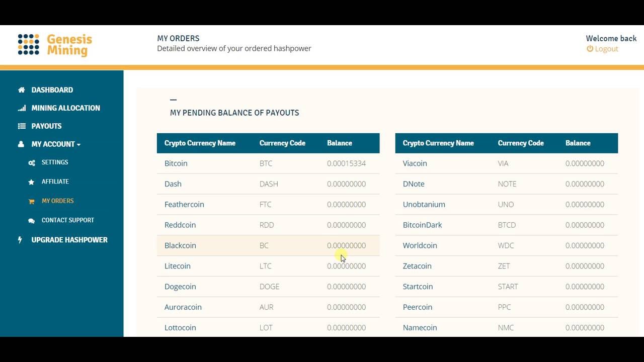
Task: Click the BitcoinDark row name
Action: point(423,225)
